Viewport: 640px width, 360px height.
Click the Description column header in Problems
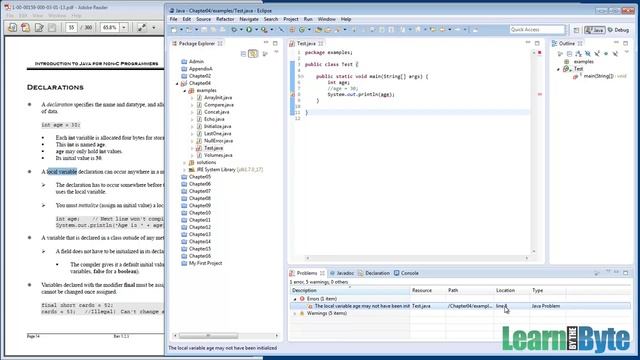click(x=350, y=291)
